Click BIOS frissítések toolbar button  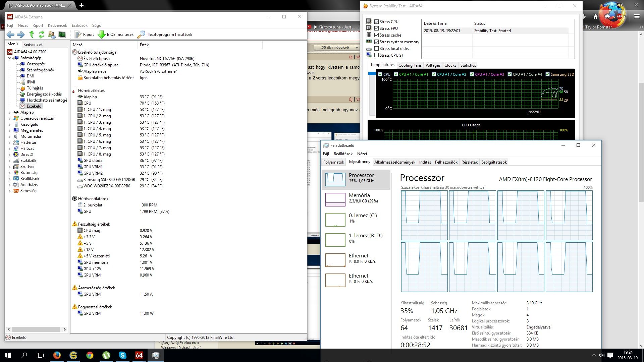(116, 35)
